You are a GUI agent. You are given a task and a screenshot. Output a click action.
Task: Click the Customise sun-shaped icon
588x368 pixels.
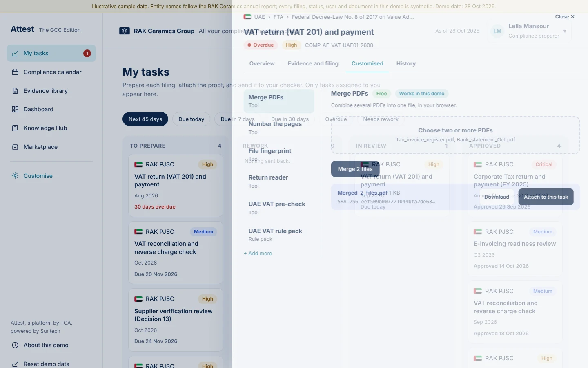tap(15, 176)
